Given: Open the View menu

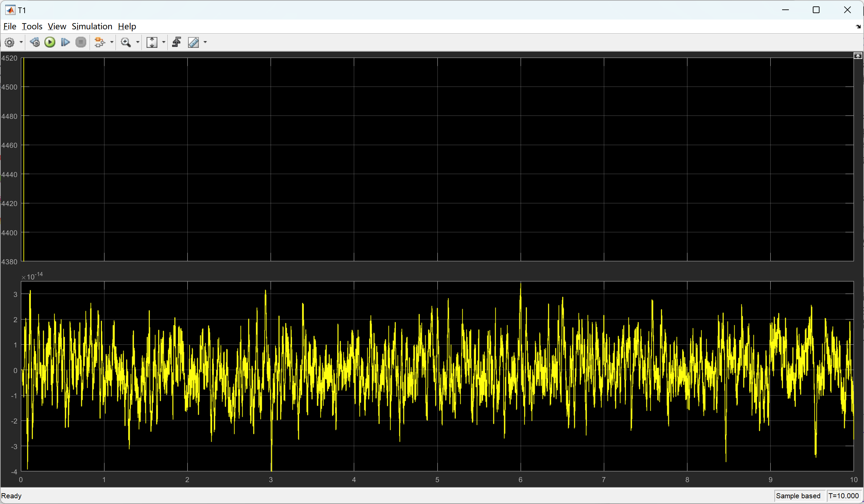Looking at the screenshot, I should pos(57,26).
